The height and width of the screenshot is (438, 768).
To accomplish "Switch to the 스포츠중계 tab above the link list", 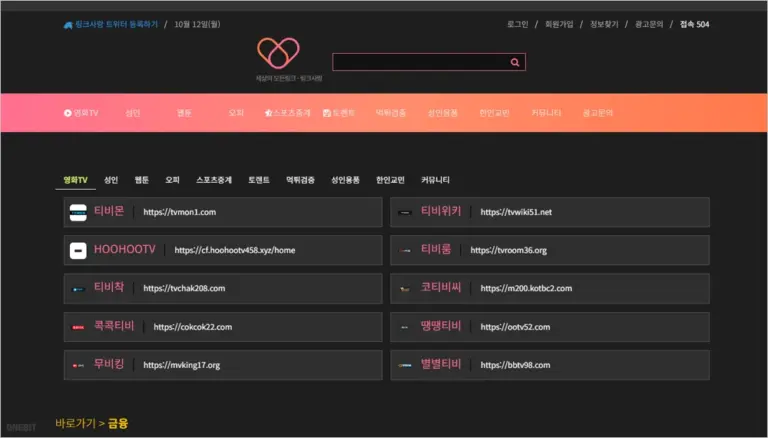I will tap(214, 180).
